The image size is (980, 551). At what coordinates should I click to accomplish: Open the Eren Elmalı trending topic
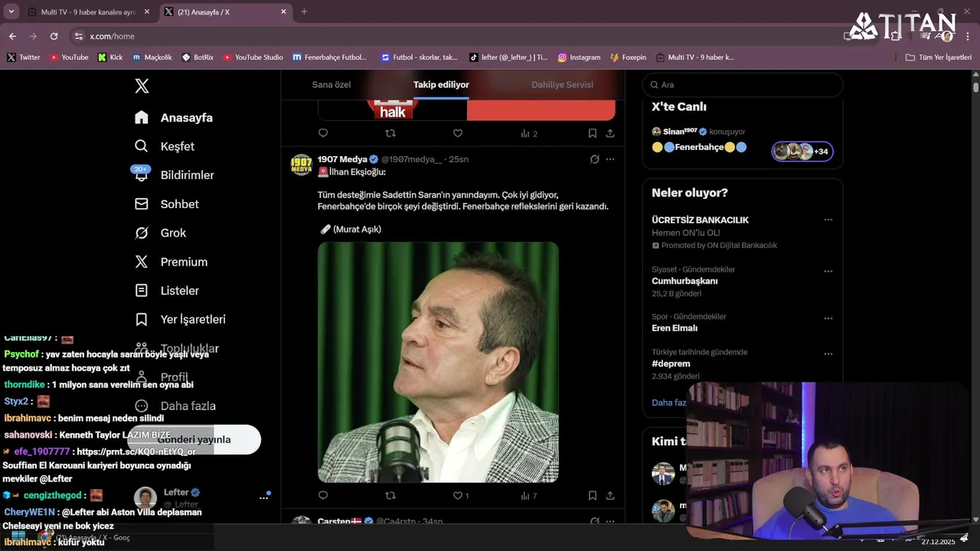675,328
